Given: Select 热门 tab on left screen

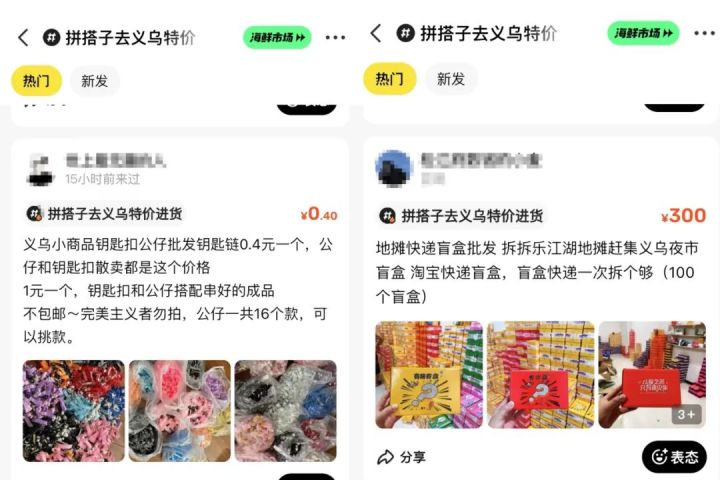Looking at the screenshot, I should pos(36,81).
